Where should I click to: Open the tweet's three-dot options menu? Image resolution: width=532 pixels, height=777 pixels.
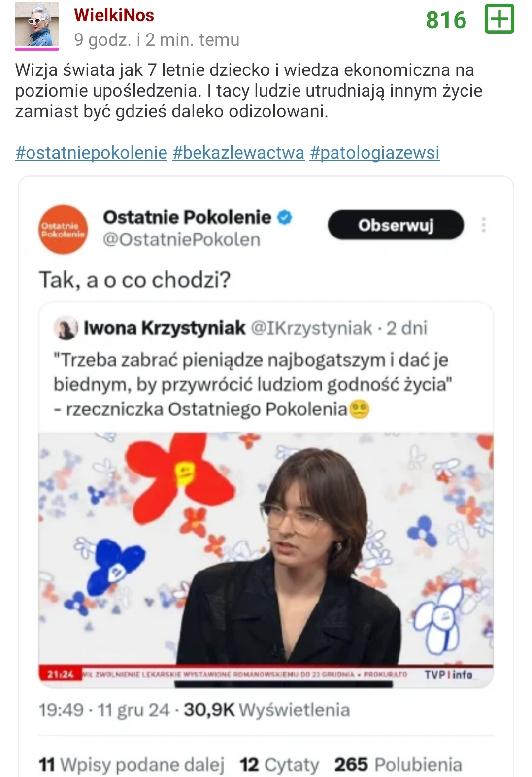pyautogui.click(x=484, y=225)
